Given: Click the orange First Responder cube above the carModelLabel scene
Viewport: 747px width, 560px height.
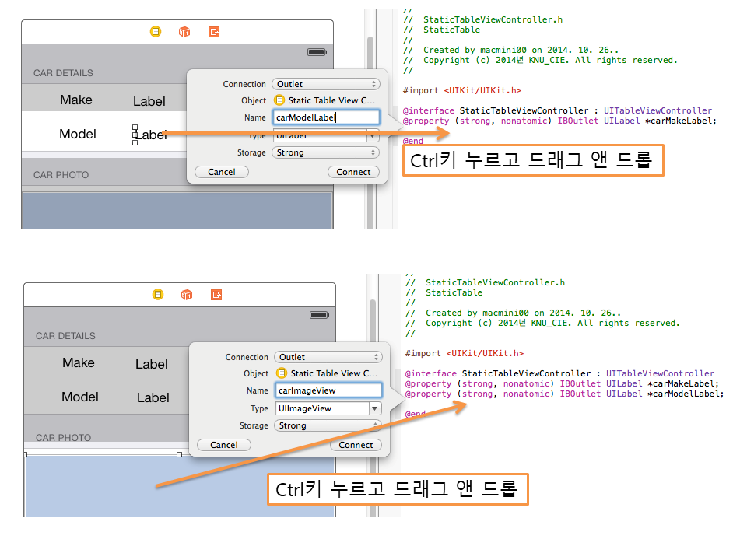Looking at the screenshot, I should (184, 32).
